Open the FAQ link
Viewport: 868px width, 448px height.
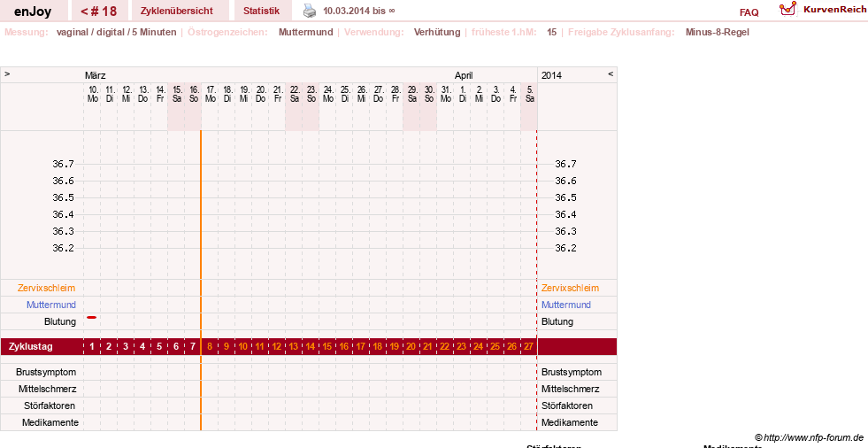pos(749,12)
